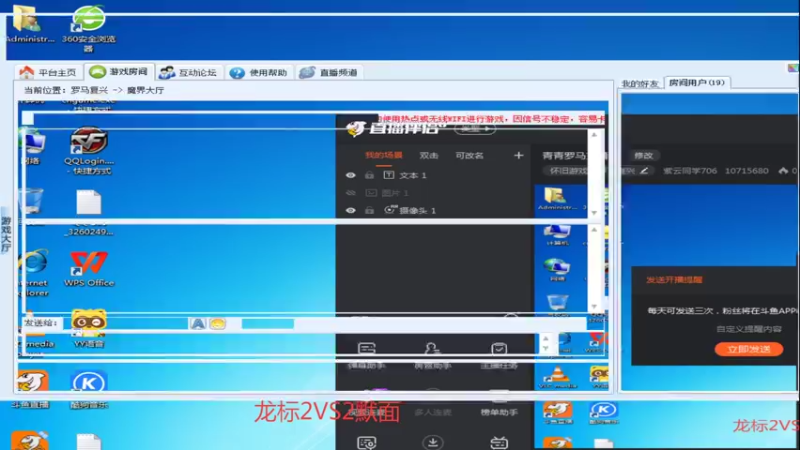The width and height of the screenshot is (800, 450).
Task: Click the TV-shaped tool icon
Action: pyautogui.click(x=498, y=442)
